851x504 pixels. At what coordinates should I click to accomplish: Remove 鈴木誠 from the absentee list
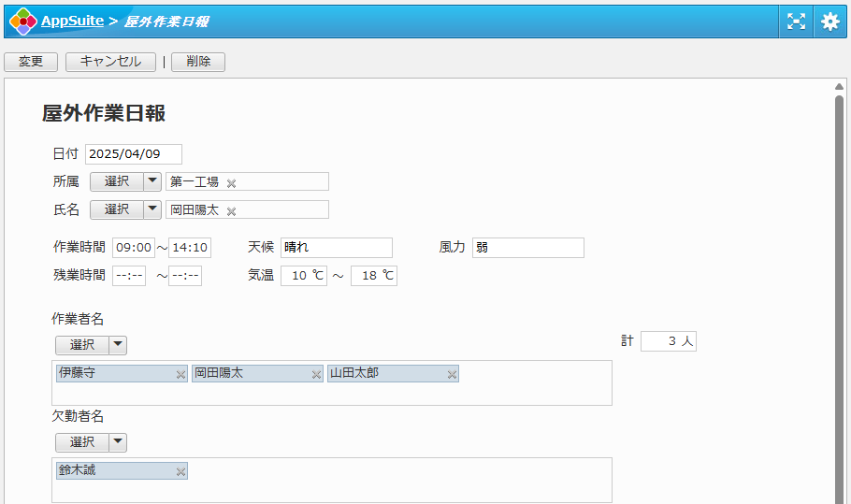tap(180, 471)
